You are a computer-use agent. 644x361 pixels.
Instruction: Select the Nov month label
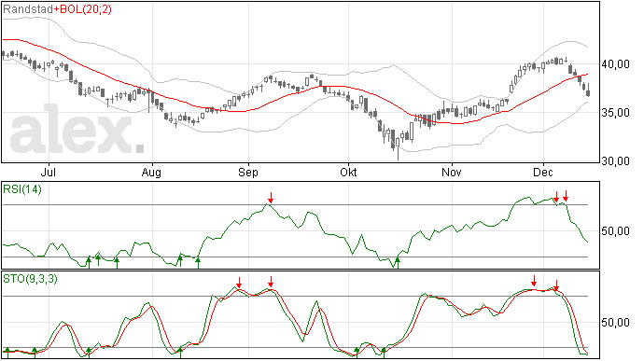point(452,172)
